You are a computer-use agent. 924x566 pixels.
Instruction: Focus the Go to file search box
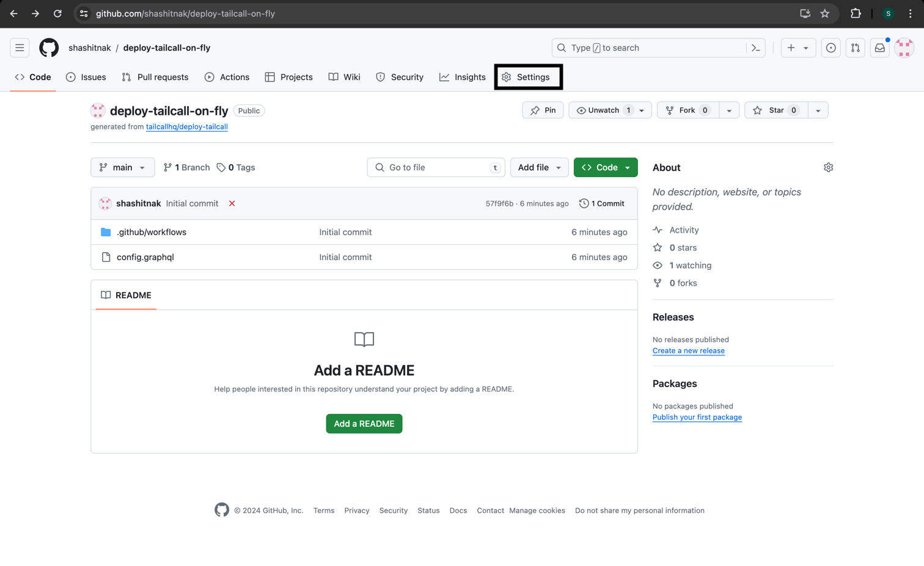436,167
